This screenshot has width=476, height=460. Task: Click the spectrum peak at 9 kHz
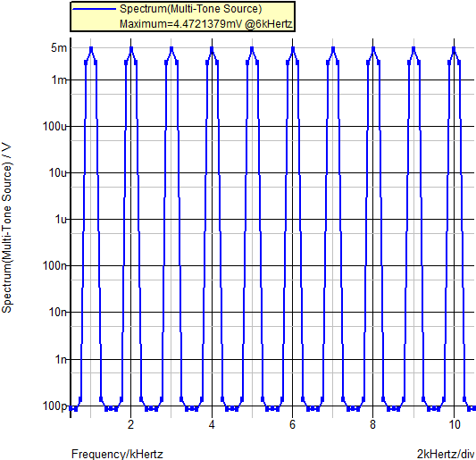click(x=413, y=48)
